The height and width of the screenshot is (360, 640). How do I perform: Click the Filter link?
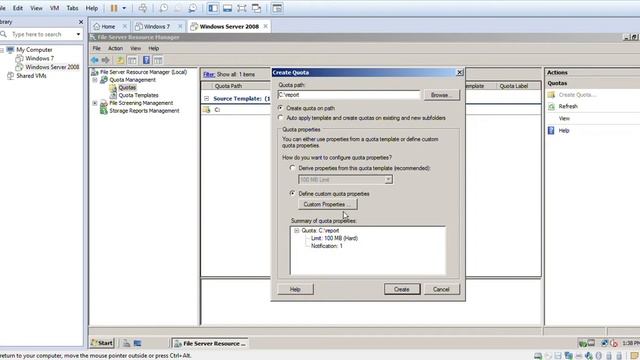(x=209, y=75)
